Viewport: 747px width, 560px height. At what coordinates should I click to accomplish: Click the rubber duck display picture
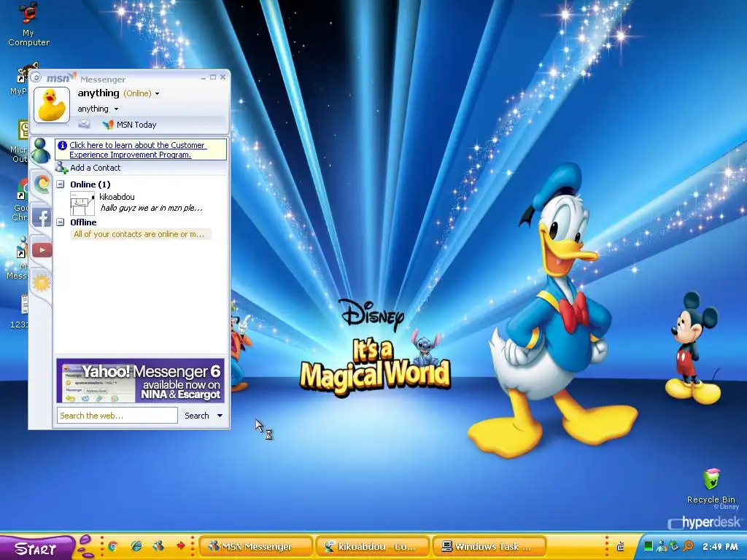click(x=52, y=105)
